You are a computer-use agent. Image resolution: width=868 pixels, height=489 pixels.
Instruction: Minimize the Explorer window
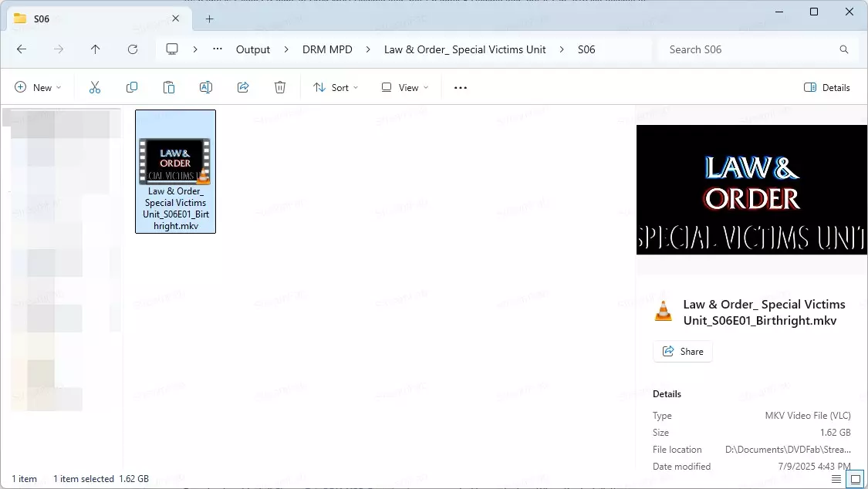778,12
